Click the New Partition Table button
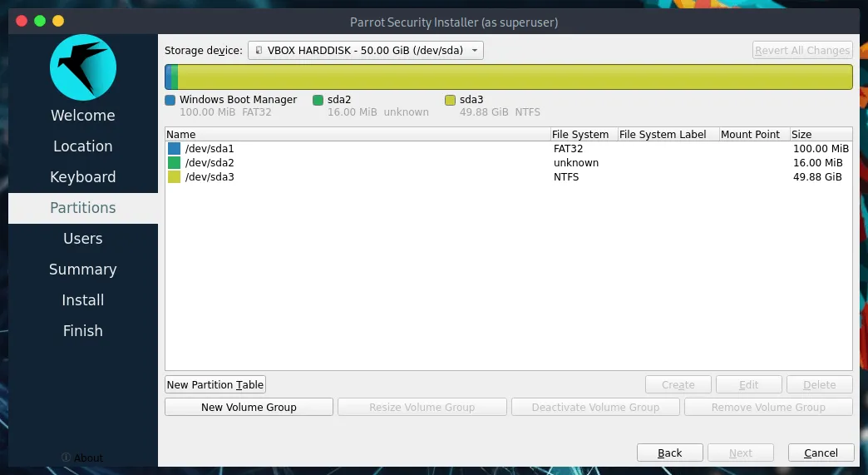 tap(215, 385)
